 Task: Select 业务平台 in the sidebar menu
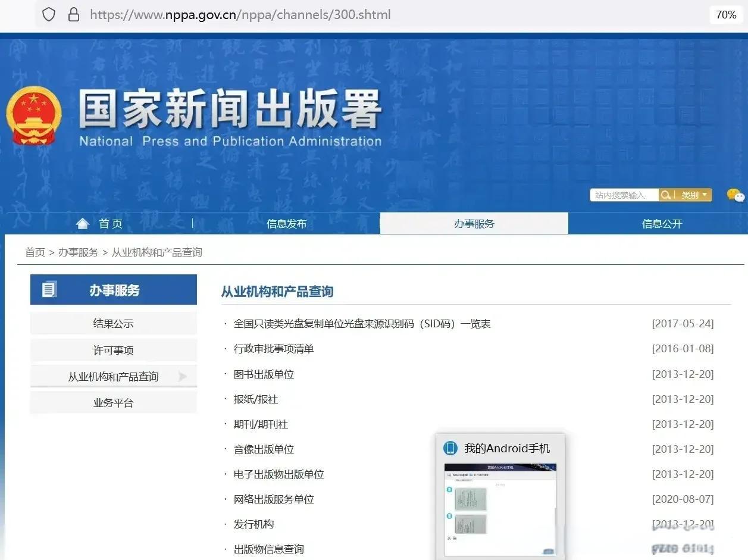tap(113, 402)
